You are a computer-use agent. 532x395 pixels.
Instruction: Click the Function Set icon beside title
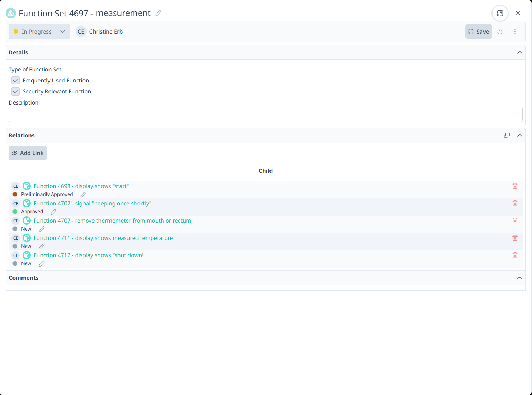click(x=11, y=13)
